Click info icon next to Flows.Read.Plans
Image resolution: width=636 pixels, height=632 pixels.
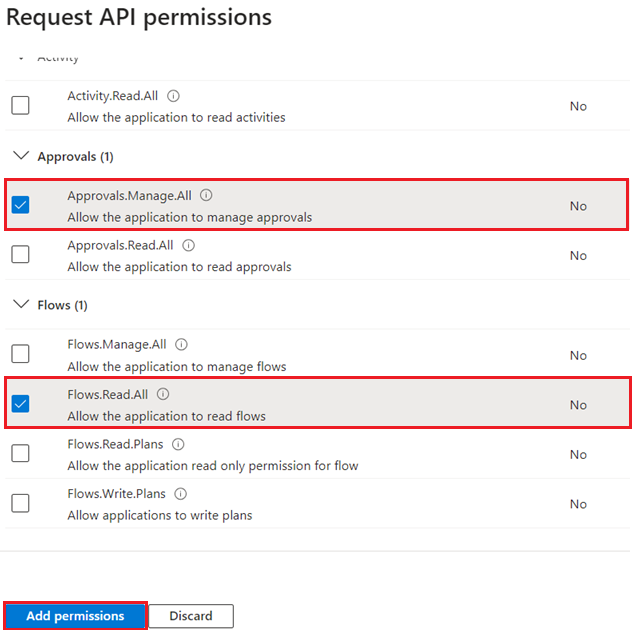coord(174,444)
